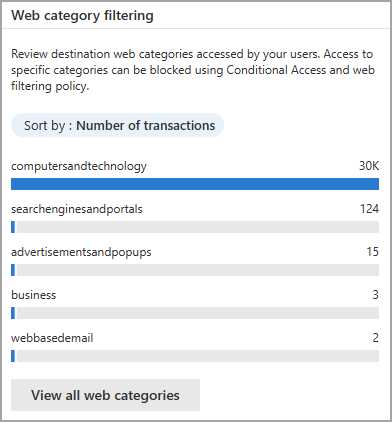Click the webbasedemail progress bar
Screen dimensions: 392x422
(x=195, y=356)
